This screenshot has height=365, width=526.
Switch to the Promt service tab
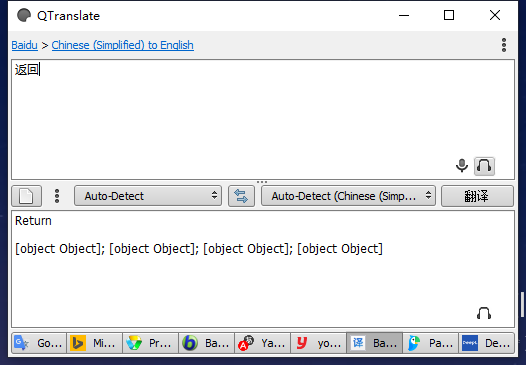tap(151, 343)
